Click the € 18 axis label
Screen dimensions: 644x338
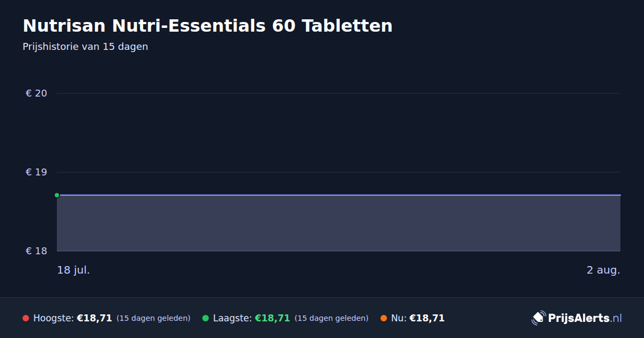tap(36, 251)
